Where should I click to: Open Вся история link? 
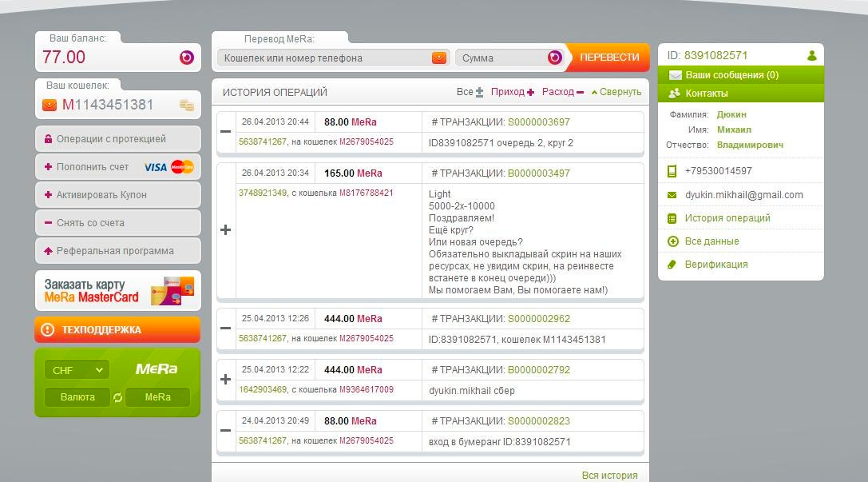tap(609, 476)
